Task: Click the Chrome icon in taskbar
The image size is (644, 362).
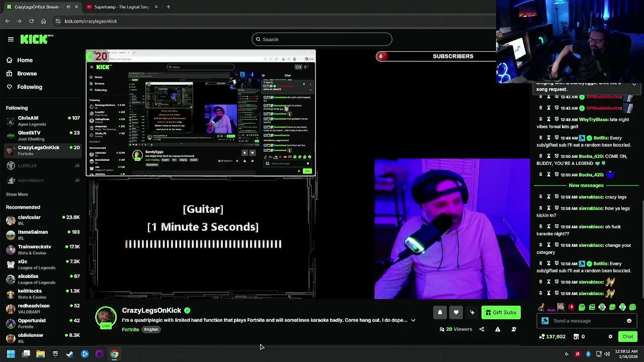Action: [115, 354]
